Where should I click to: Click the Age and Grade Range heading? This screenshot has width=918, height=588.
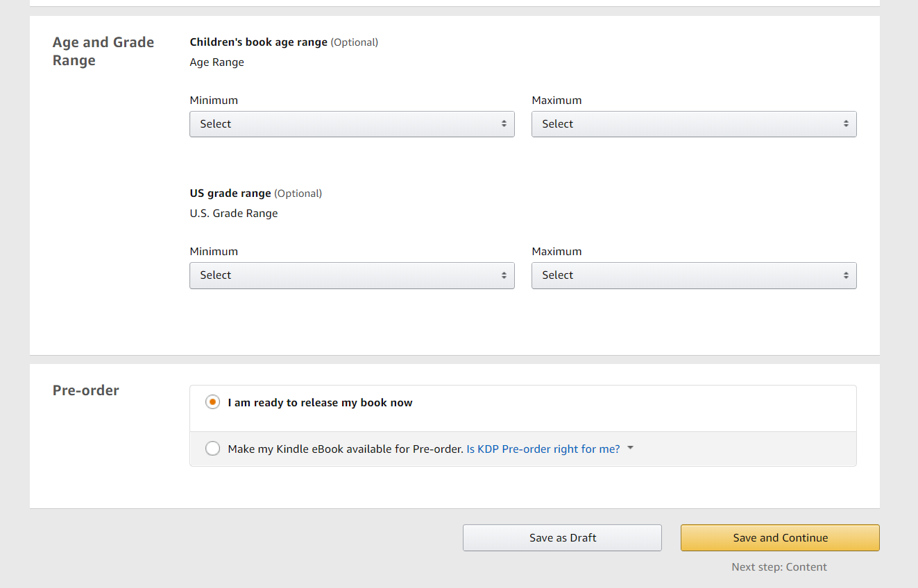103,51
